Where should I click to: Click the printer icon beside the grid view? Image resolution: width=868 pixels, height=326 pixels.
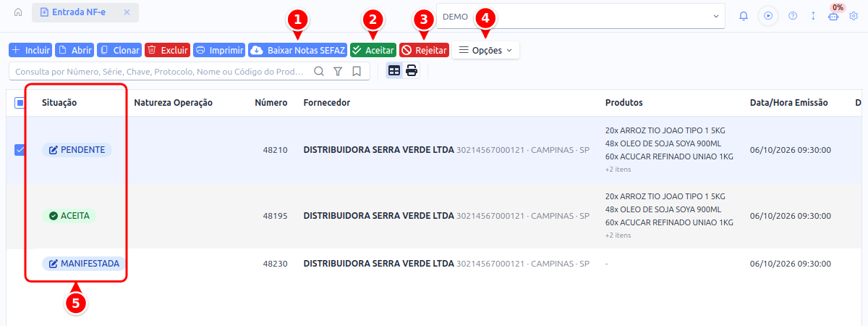[412, 71]
